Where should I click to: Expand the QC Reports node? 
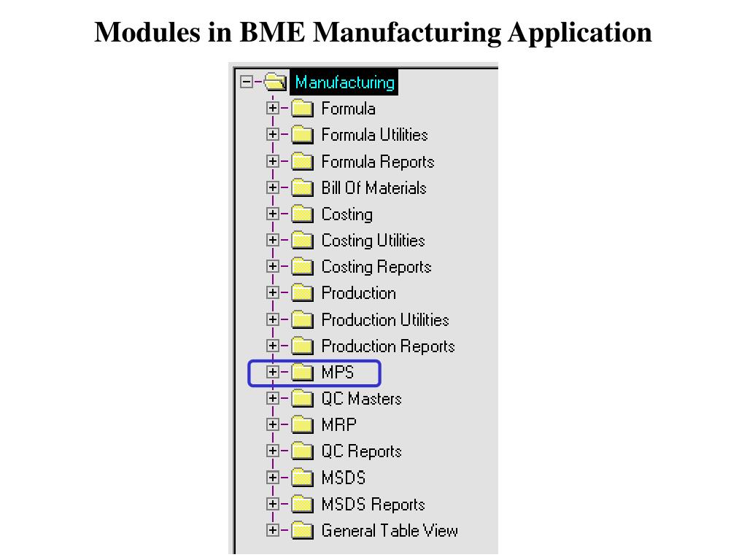(x=273, y=451)
